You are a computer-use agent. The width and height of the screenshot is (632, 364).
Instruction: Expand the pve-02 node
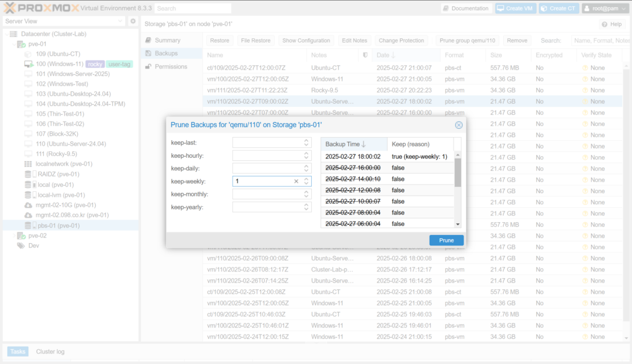(x=13, y=236)
